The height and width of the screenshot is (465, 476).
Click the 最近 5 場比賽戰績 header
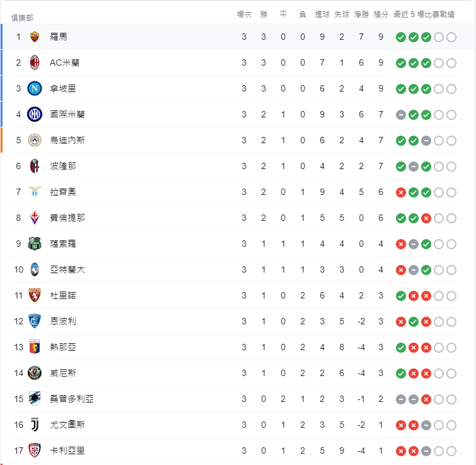pos(424,15)
